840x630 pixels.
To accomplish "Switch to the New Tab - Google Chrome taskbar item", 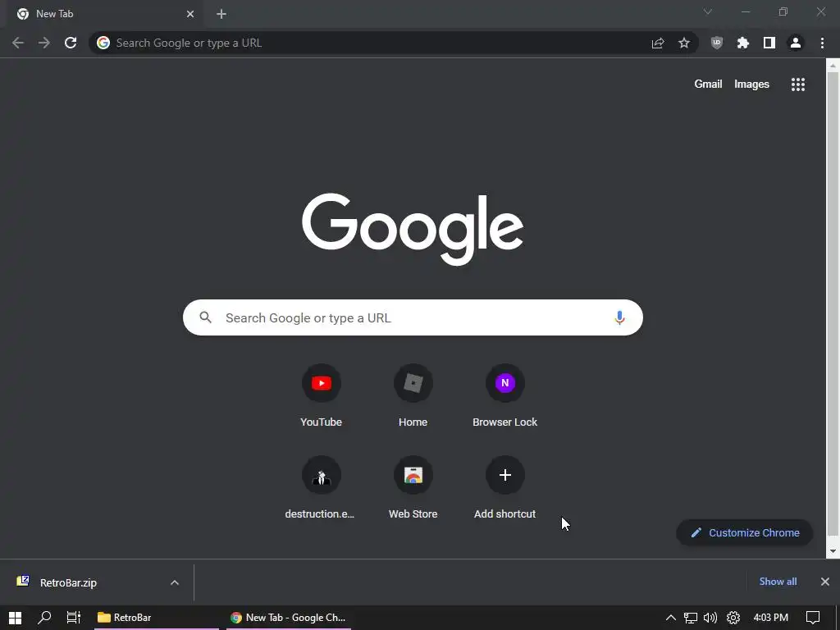I will coord(289,618).
